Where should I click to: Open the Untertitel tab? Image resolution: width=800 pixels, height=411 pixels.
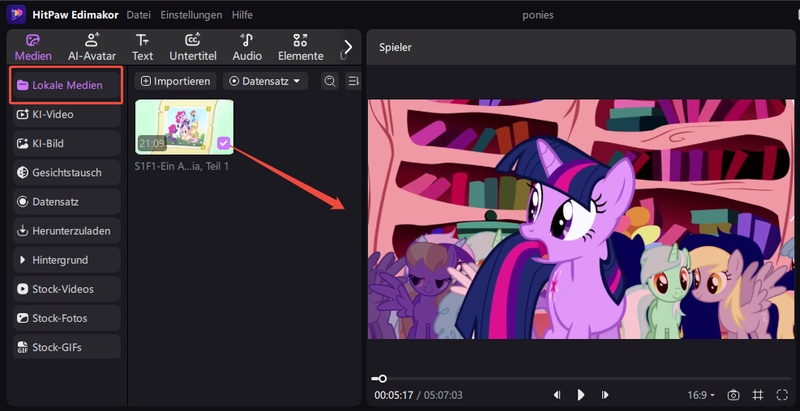click(x=193, y=47)
